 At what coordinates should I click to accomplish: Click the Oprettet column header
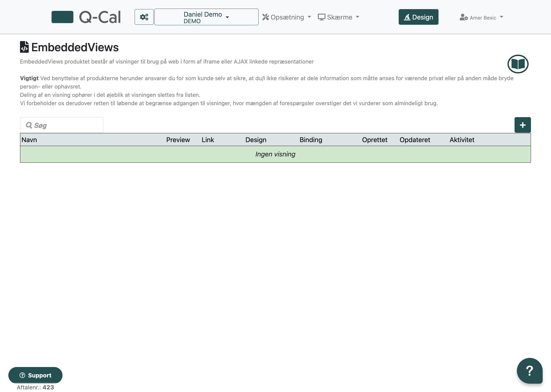[375, 140]
